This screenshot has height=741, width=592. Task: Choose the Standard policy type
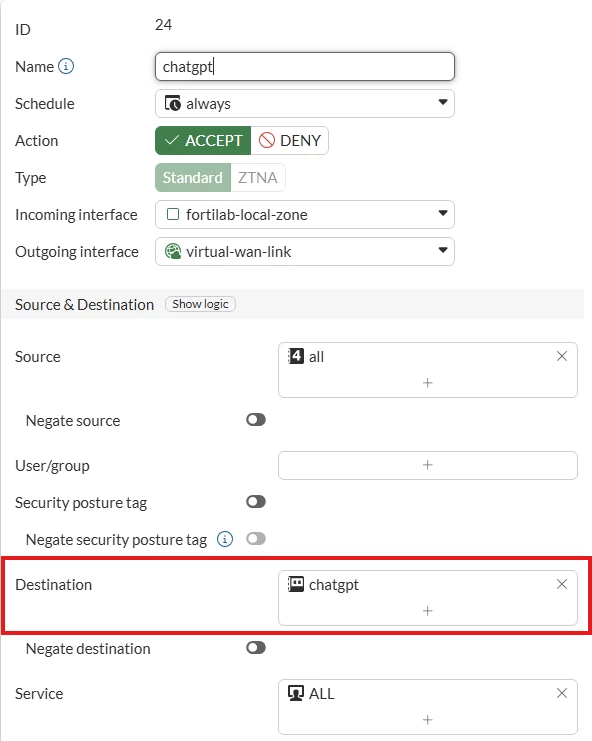click(x=193, y=177)
